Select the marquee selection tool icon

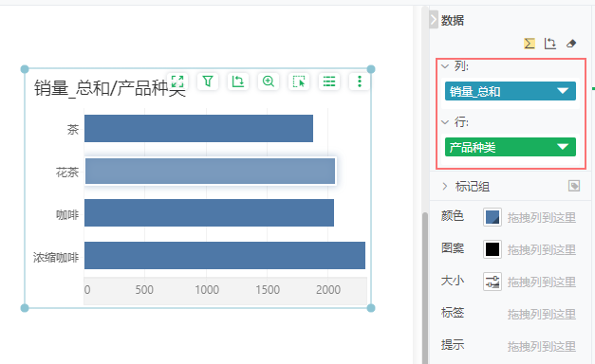299,82
